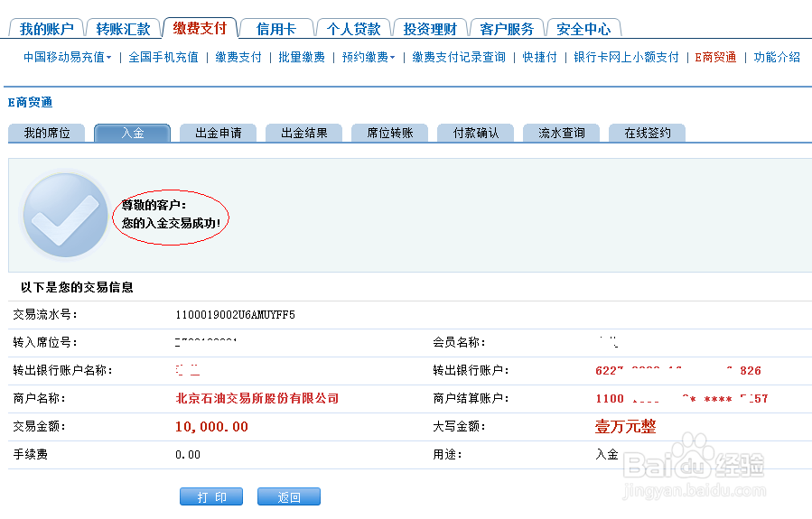
Task: View the 出金结果 tab
Action: [304, 133]
